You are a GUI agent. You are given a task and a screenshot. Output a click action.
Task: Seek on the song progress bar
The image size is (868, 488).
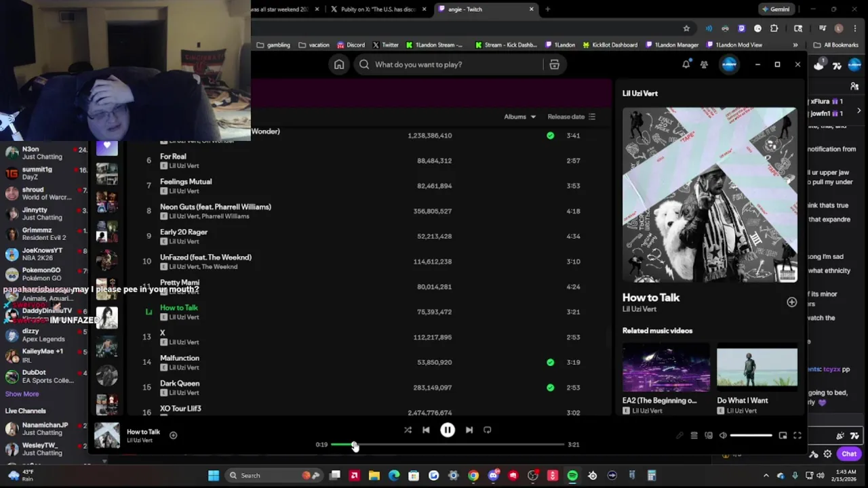pos(448,445)
